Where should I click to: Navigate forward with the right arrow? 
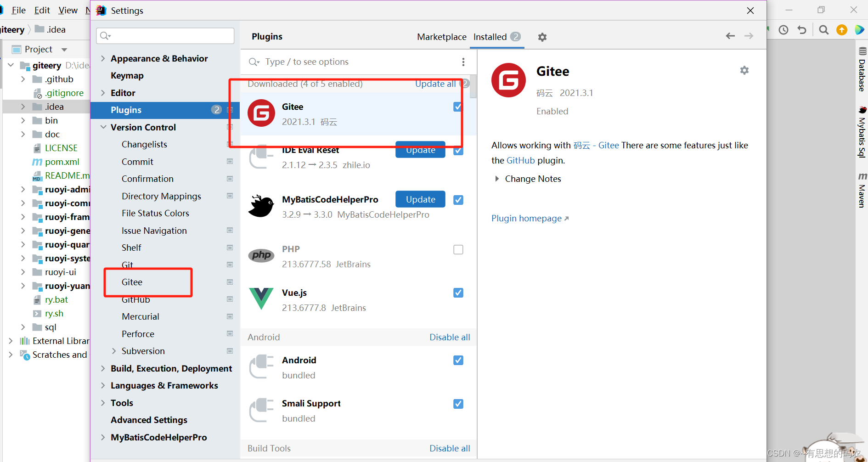click(x=749, y=36)
